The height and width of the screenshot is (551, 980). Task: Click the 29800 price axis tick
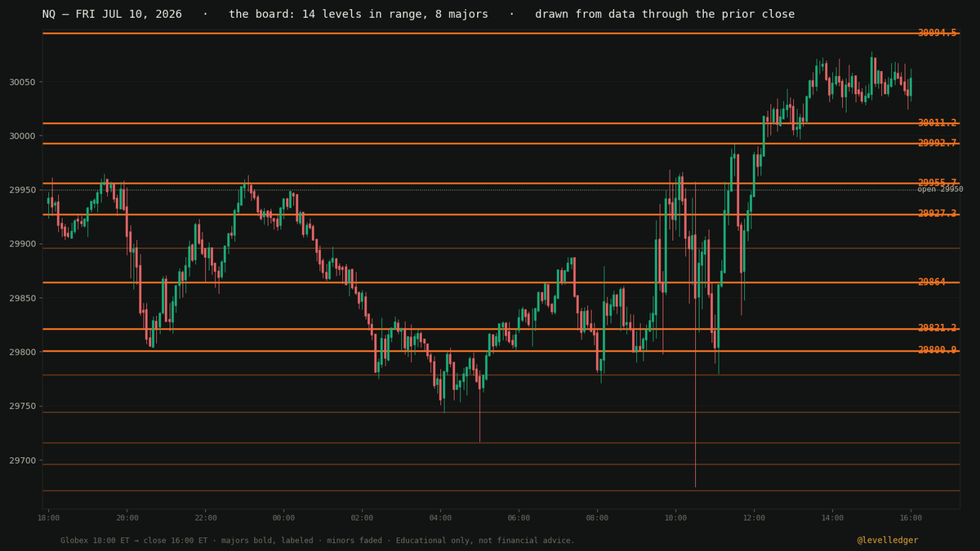click(x=22, y=353)
